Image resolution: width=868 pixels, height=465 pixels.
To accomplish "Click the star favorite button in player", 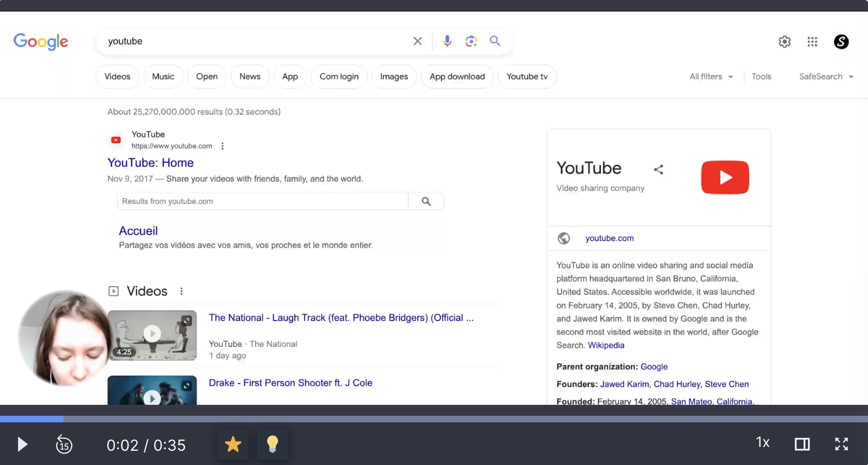I will coord(233,444).
